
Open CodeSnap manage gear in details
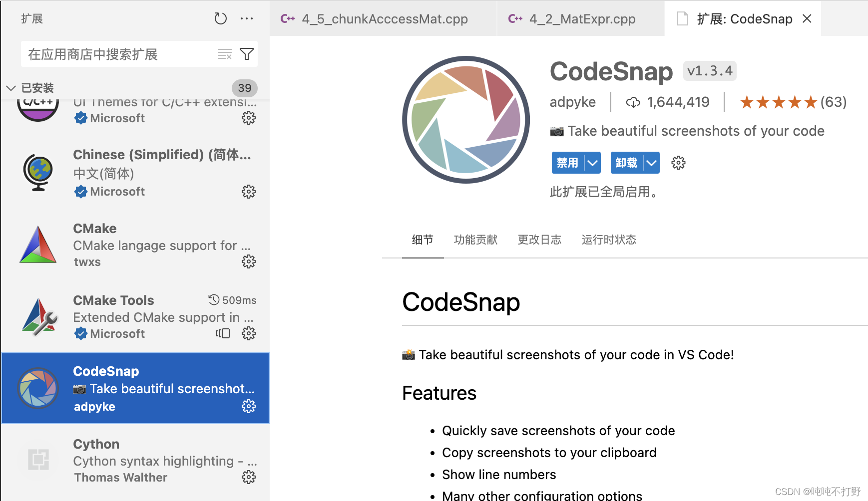click(x=678, y=163)
